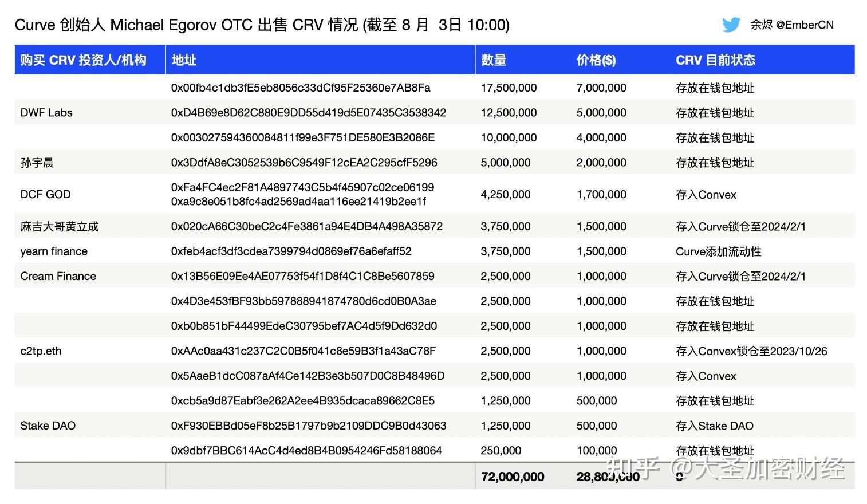Viewport: 867px width, 504px height.
Task: Click the 数量 column header
Action: pyautogui.click(x=494, y=60)
